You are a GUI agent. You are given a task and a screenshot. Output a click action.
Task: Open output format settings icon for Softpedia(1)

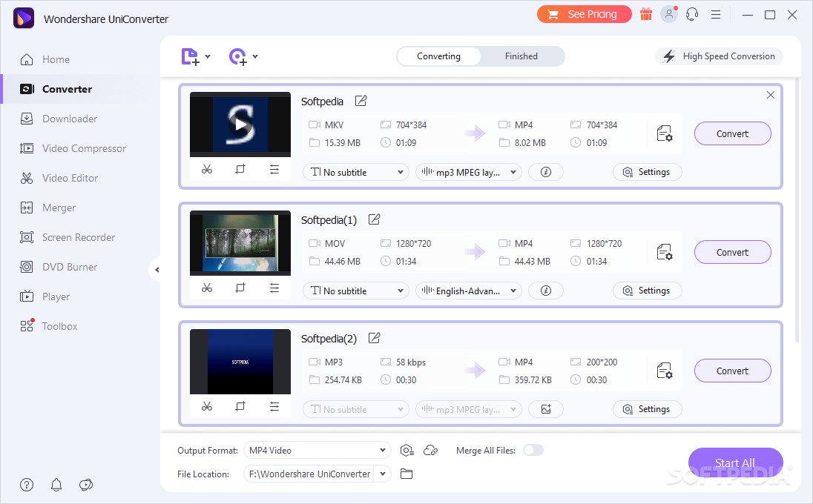[665, 252]
